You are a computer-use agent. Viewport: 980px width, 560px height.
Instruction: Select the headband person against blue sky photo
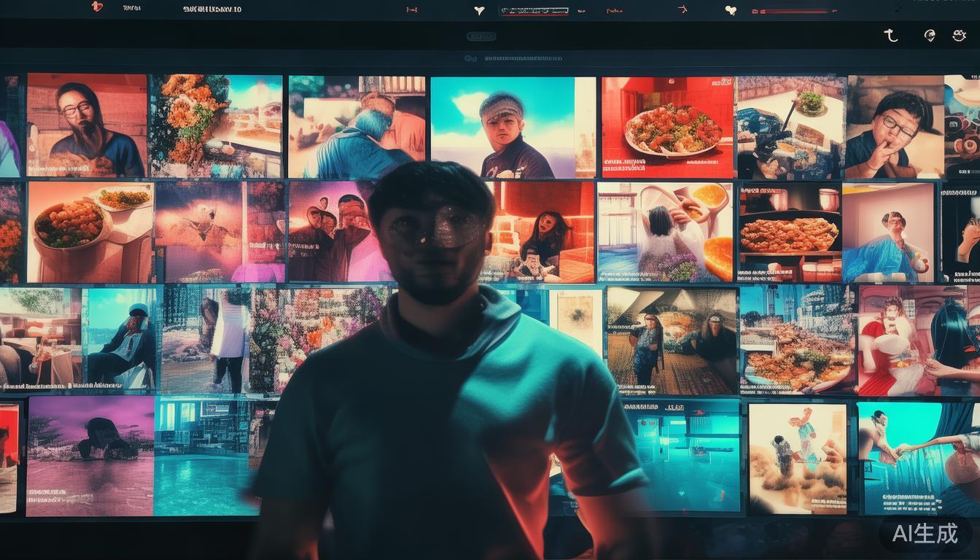click(x=513, y=128)
